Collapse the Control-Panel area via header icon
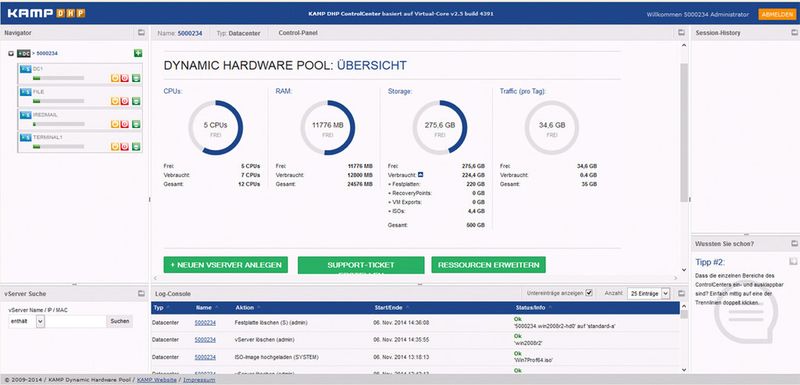The height and width of the screenshot is (385, 800). 681,33
